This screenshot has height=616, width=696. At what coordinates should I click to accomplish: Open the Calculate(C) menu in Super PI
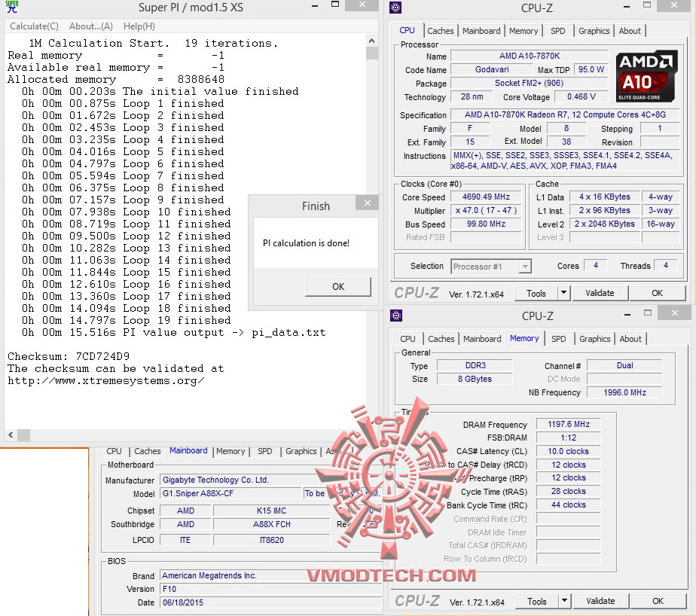[34, 26]
